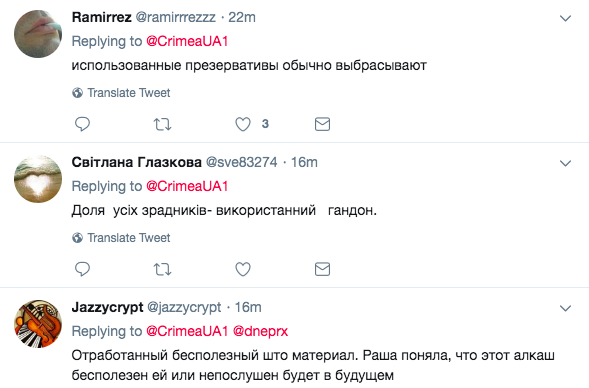Share @sve83274's tweet via message envelope

322,269
